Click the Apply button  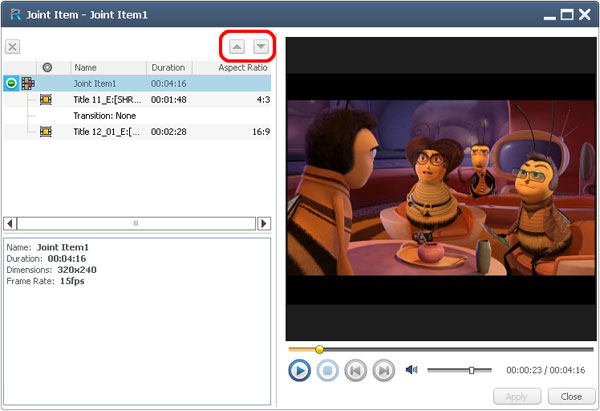(x=517, y=396)
